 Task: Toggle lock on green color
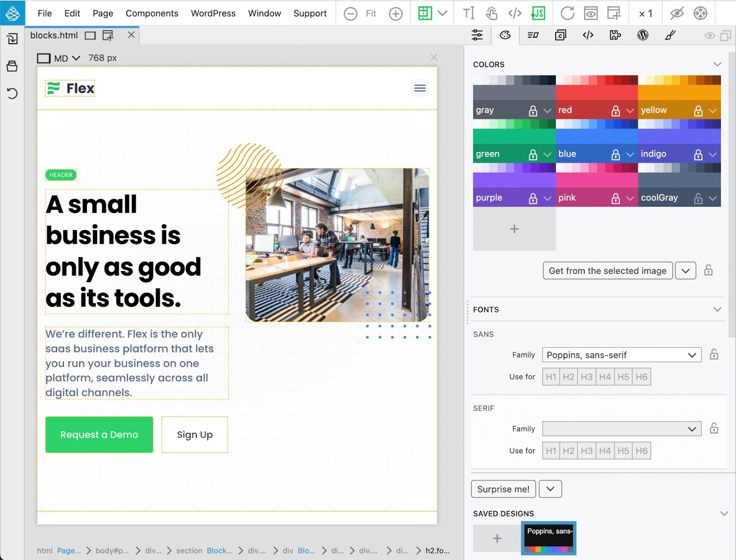533,154
